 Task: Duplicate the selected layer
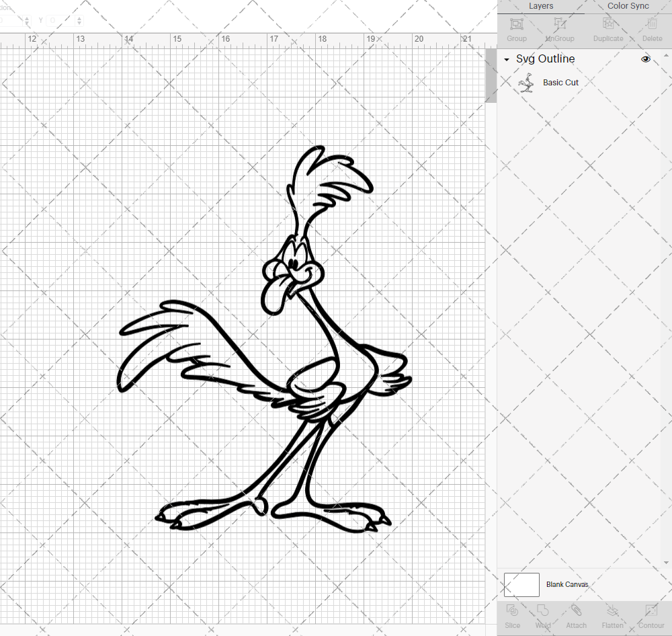[x=608, y=24]
